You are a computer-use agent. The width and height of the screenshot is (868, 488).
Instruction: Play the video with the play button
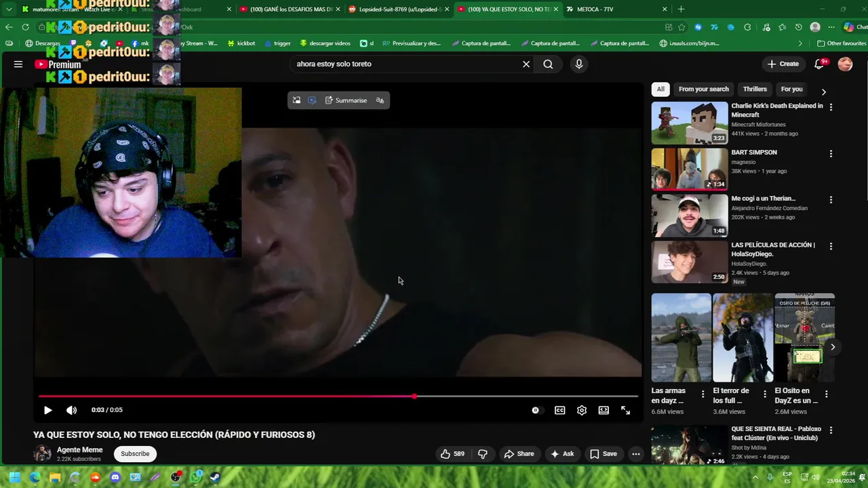click(x=47, y=410)
